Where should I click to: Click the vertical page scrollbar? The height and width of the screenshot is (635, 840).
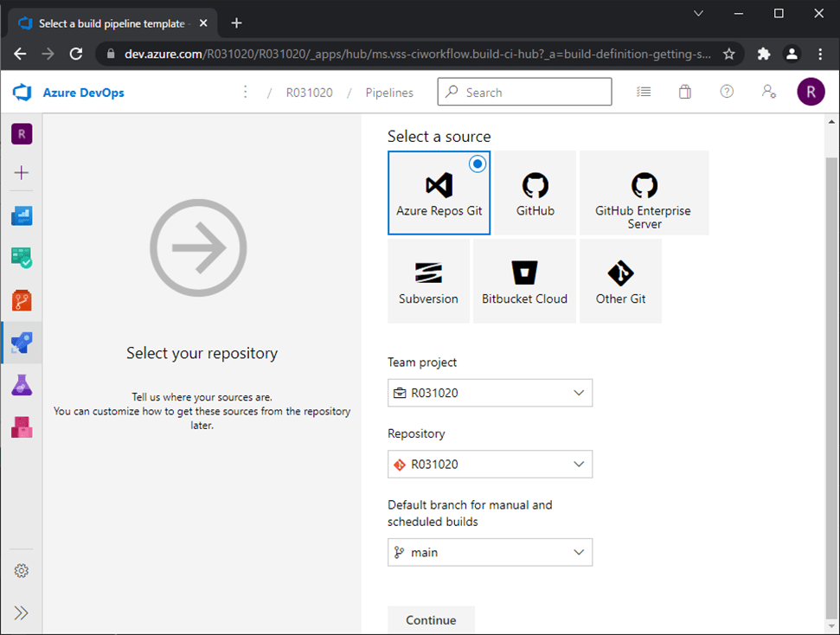pyautogui.click(x=831, y=386)
